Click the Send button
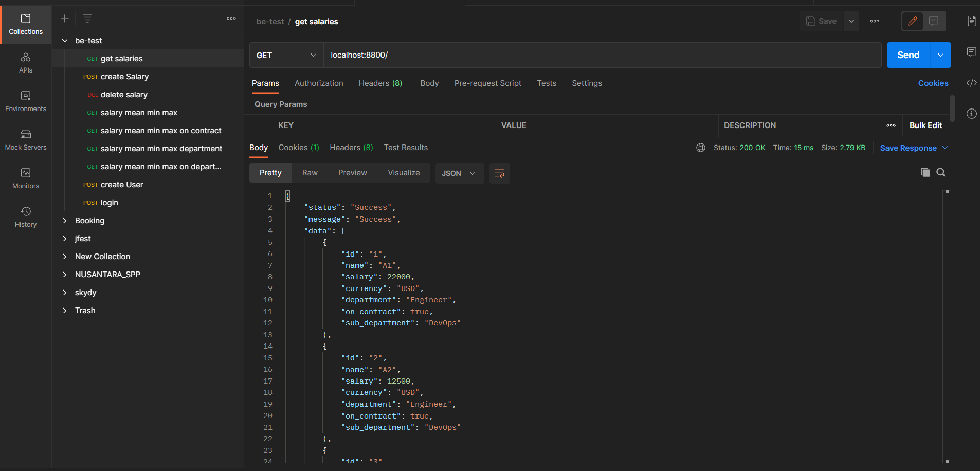This screenshot has height=471, width=980. tap(908, 55)
